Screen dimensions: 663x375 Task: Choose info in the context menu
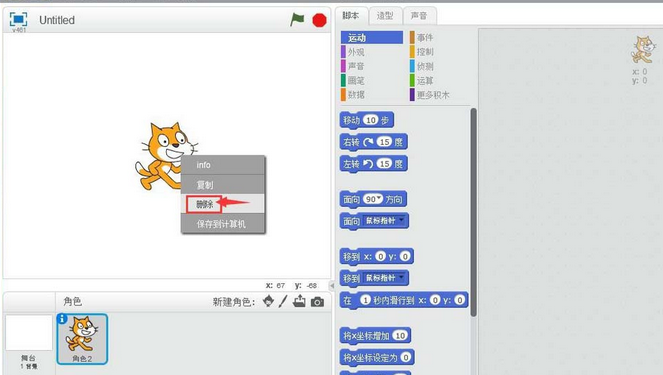pyautogui.click(x=223, y=165)
